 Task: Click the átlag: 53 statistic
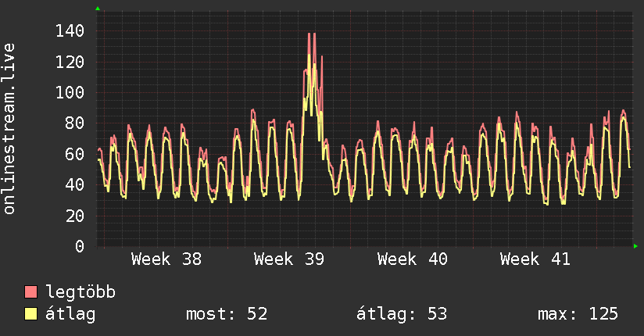(x=401, y=314)
